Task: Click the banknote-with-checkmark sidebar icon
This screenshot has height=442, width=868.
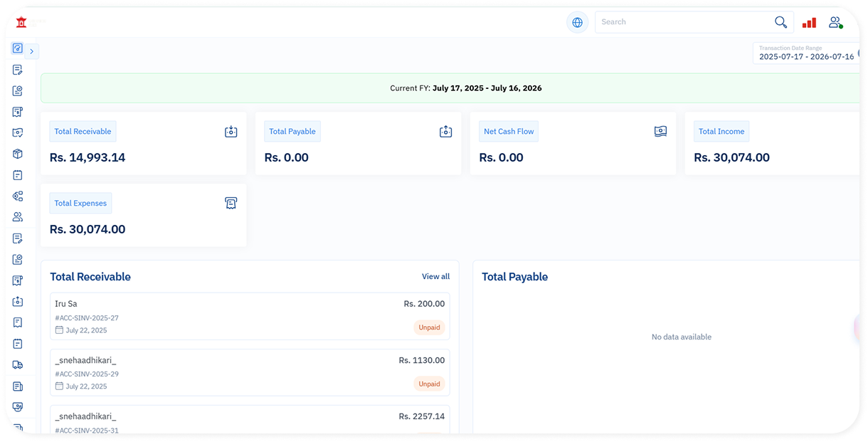Action: tap(18, 132)
